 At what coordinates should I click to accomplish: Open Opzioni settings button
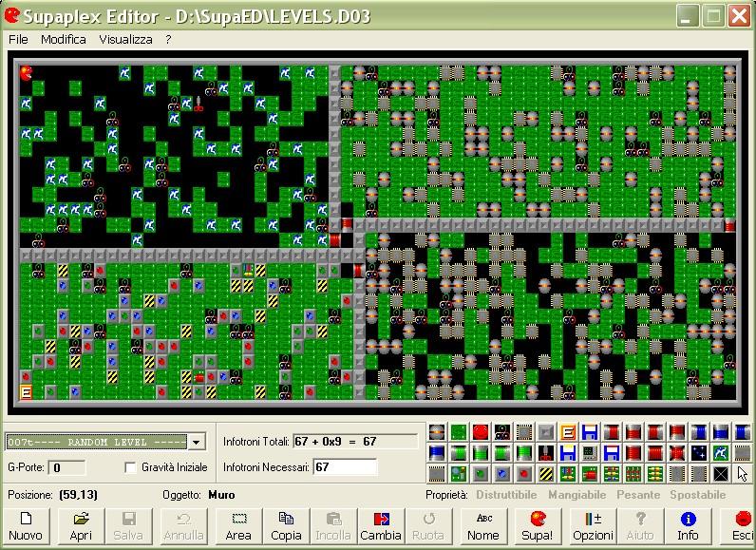(592, 525)
